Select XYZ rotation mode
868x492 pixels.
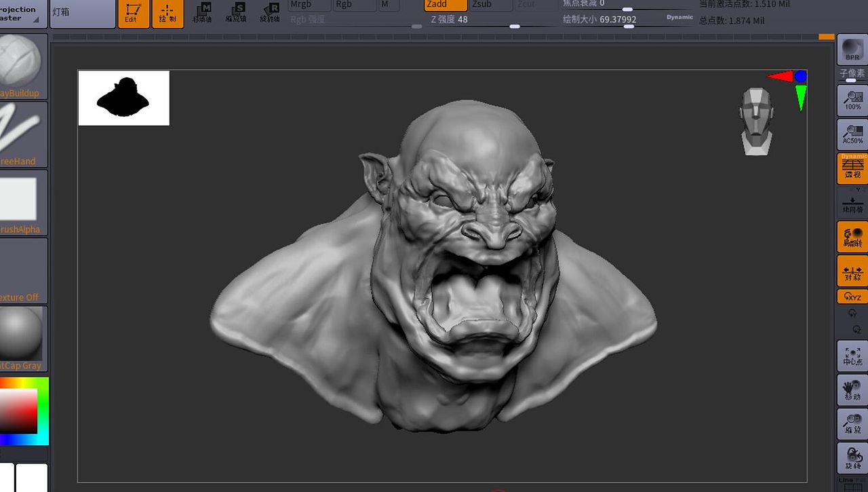[852, 297]
